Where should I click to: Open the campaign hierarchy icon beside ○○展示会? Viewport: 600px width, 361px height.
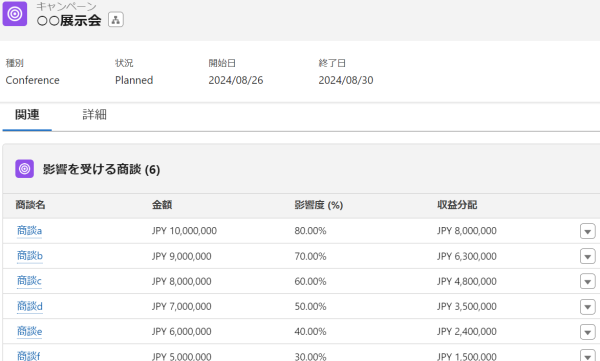116,20
